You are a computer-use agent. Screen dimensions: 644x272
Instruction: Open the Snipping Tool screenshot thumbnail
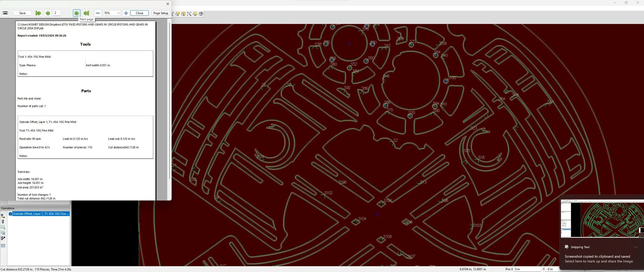point(602,218)
